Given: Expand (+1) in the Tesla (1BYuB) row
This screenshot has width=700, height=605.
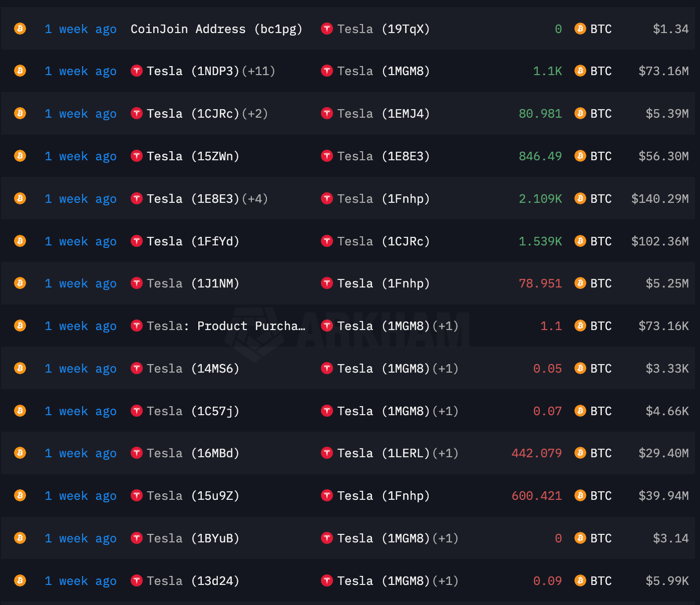Looking at the screenshot, I should click(x=446, y=538).
